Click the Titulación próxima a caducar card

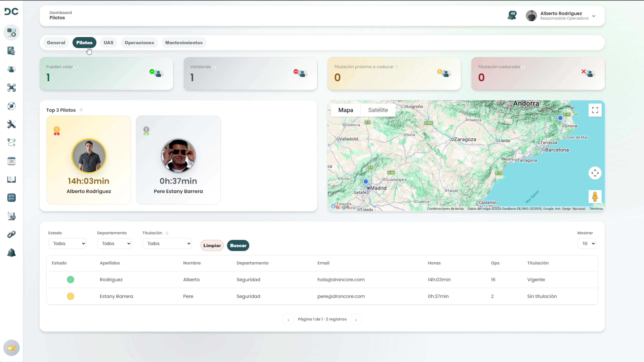[394, 74]
